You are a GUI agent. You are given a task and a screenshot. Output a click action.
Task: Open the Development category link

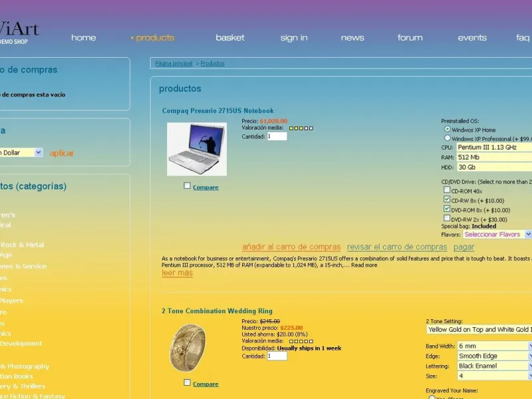(21, 343)
